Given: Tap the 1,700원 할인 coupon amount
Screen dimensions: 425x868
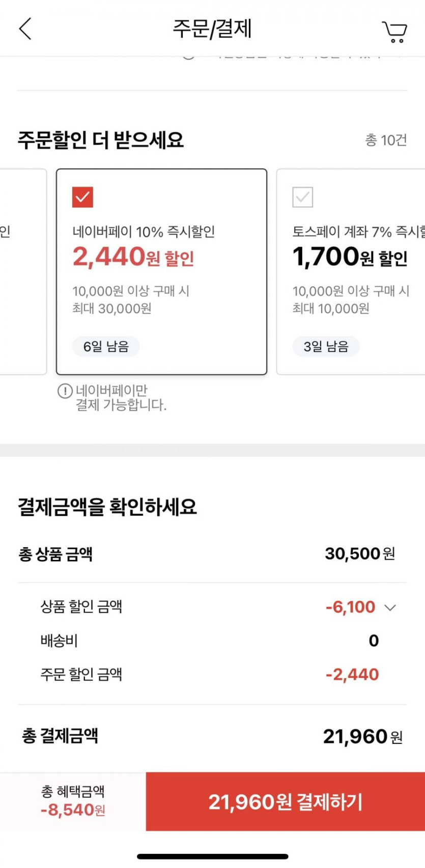Looking at the screenshot, I should coord(350,257).
